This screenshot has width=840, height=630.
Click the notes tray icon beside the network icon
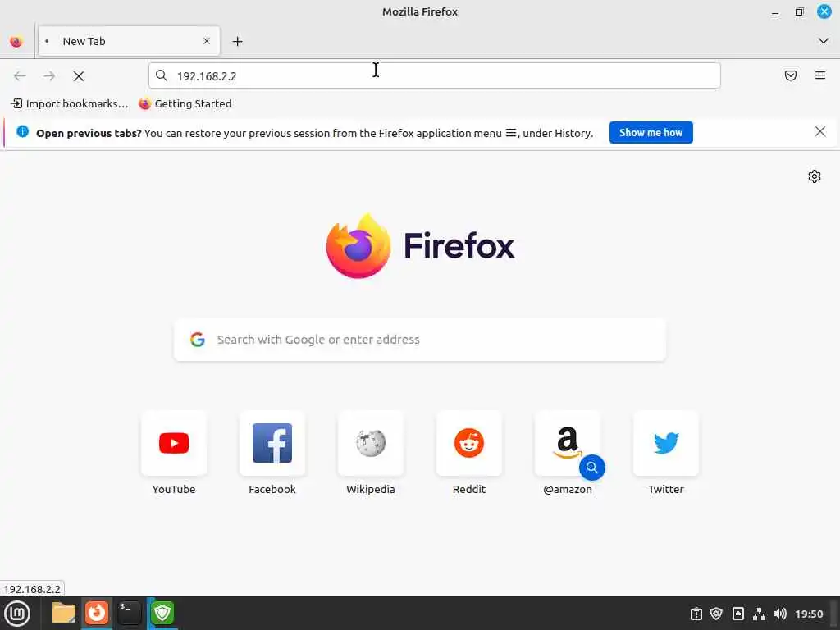(737, 614)
